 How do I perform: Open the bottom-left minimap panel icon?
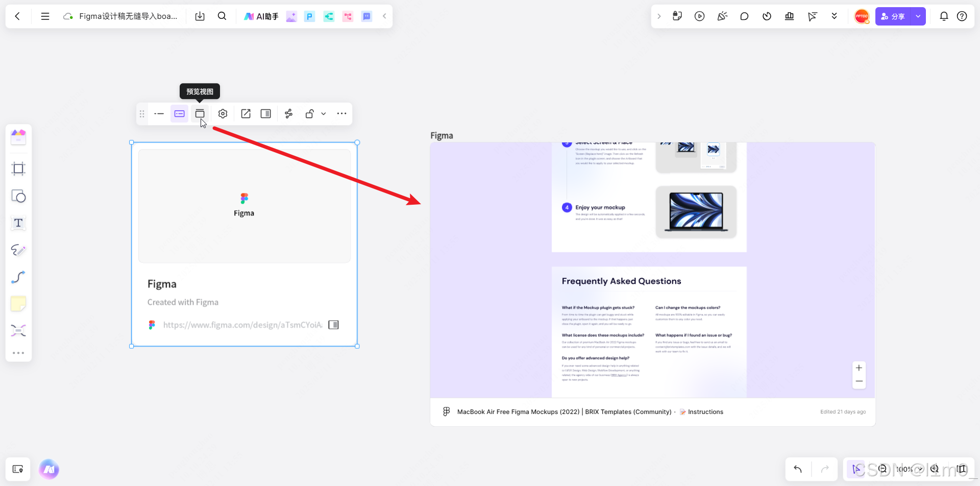(x=18, y=469)
